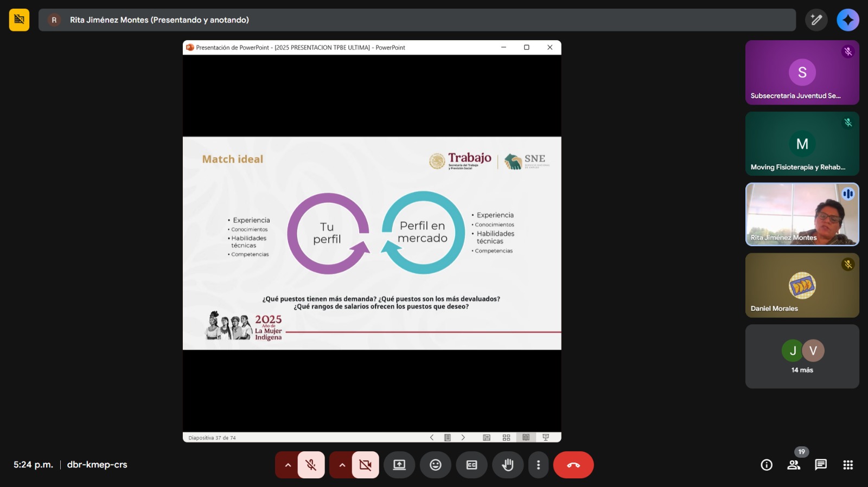Open the Gemini assistant sparkle icon

tap(847, 20)
